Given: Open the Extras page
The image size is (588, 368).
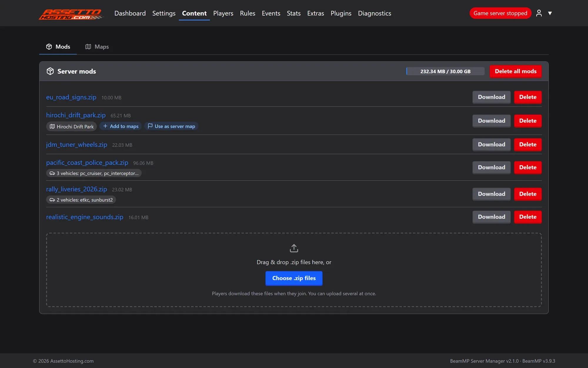Looking at the screenshot, I should 315,13.
